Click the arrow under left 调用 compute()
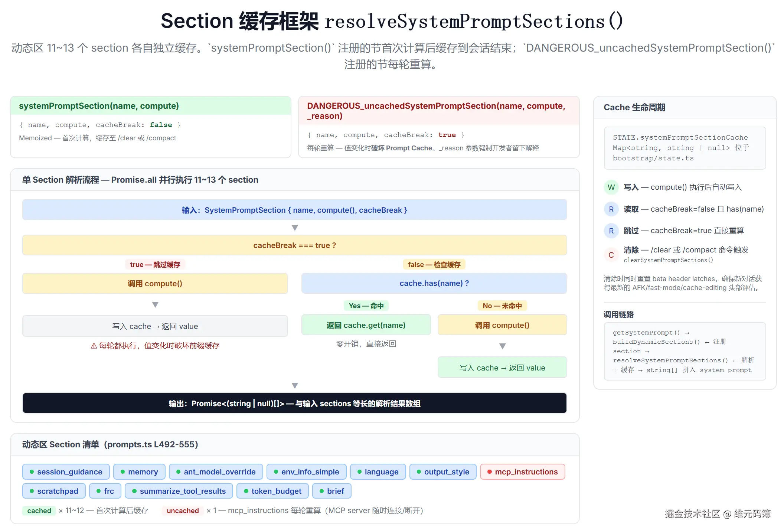Screen dimensions: 784x532 pos(155,304)
